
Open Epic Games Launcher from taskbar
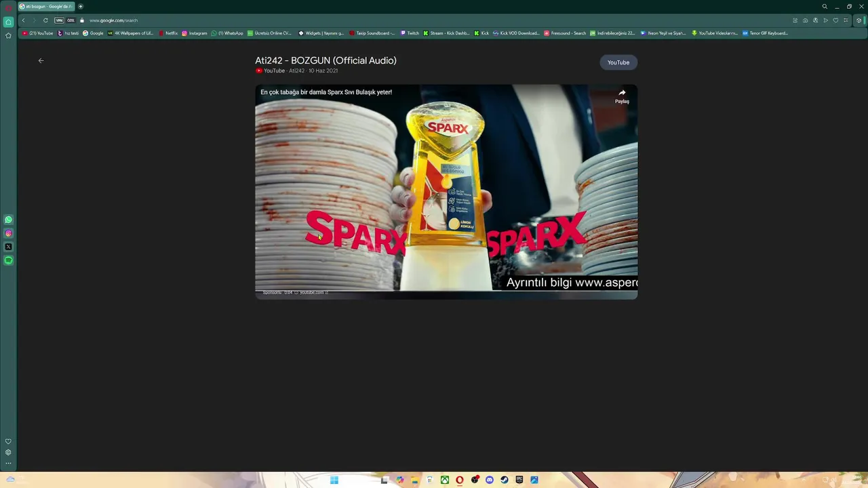pyautogui.click(x=519, y=480)
